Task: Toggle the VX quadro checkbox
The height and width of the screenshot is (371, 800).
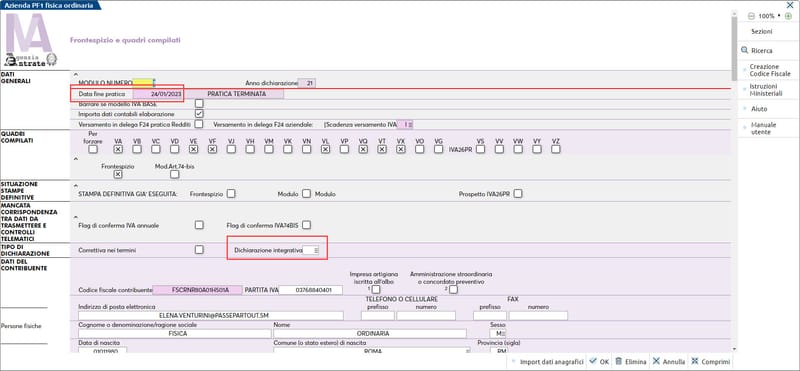Action: (401, 150)
